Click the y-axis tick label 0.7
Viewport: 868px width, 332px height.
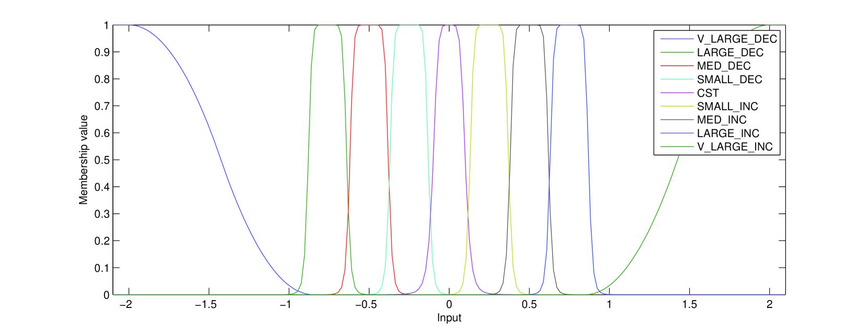[102, 106]
